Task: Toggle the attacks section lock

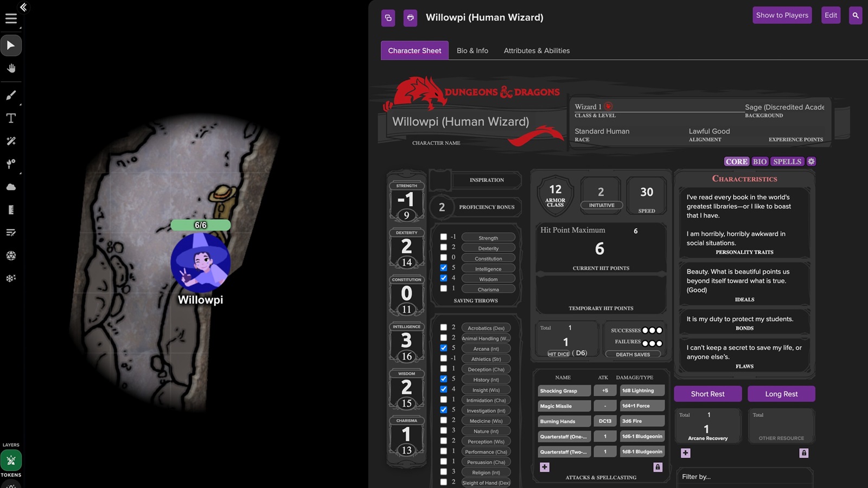Action: (x=658, y=467)
